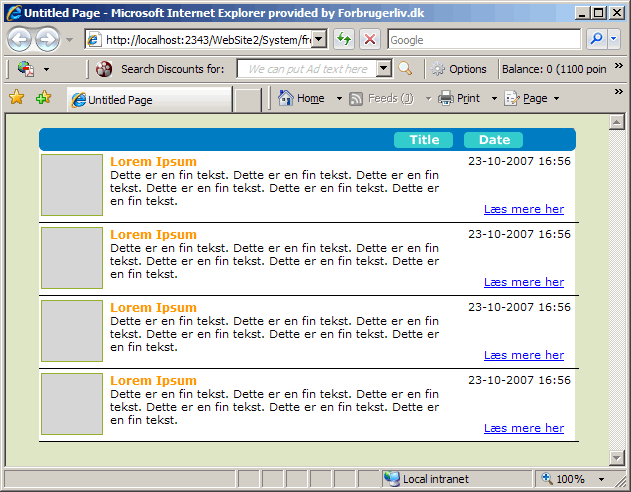Image resolution: width=631 pixels, height=492 pixels.
Task: Open the first 'Læs mere her' link
Action: click(x=523, y=209)
